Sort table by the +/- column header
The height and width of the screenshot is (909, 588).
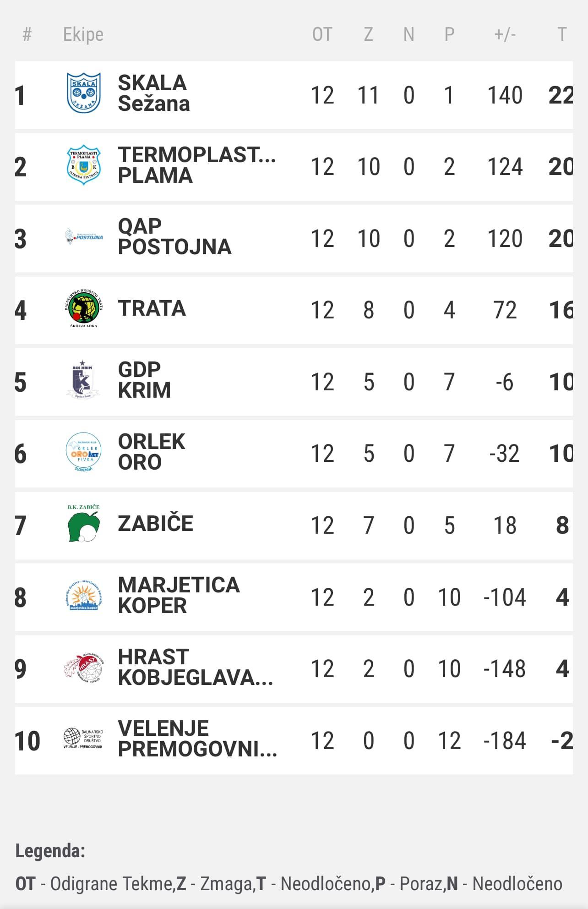505,34
